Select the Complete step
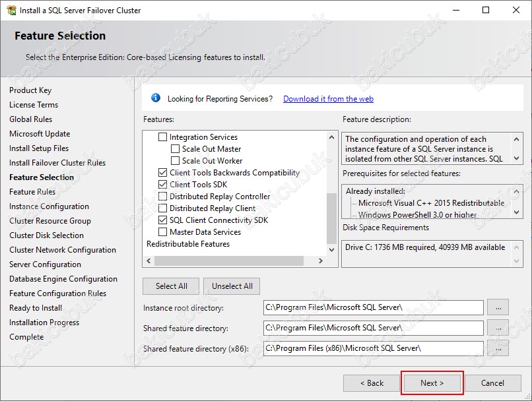The width and height of the screenshot is (532, 401). click(x=26, y=337)
